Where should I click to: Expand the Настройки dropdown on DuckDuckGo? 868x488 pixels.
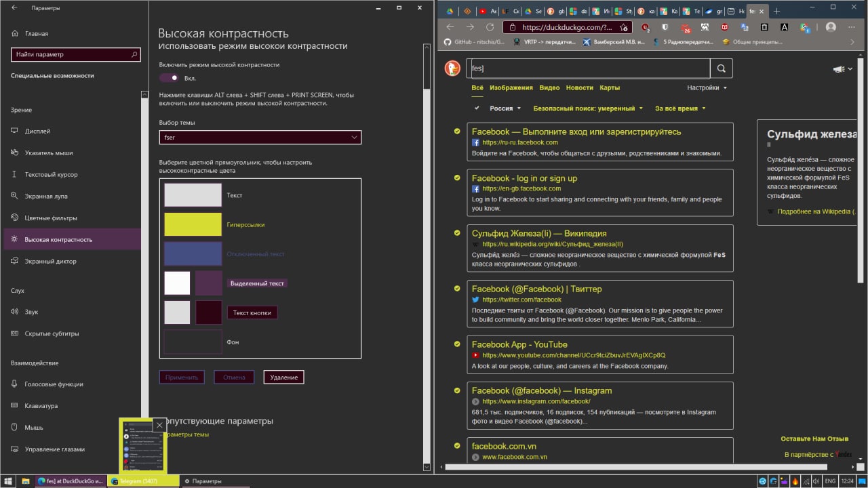707,87
